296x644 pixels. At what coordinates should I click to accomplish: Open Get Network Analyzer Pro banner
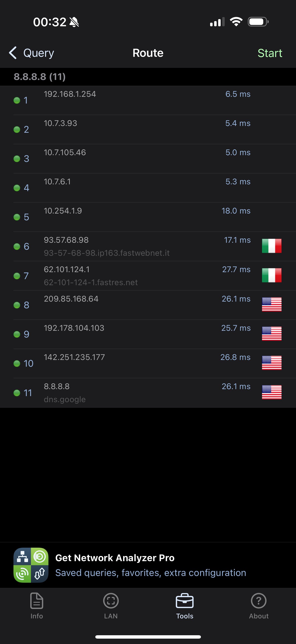point(150,565)
